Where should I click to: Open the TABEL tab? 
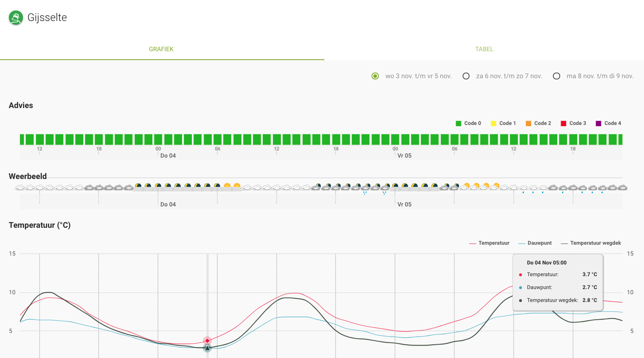pos(484,49)
